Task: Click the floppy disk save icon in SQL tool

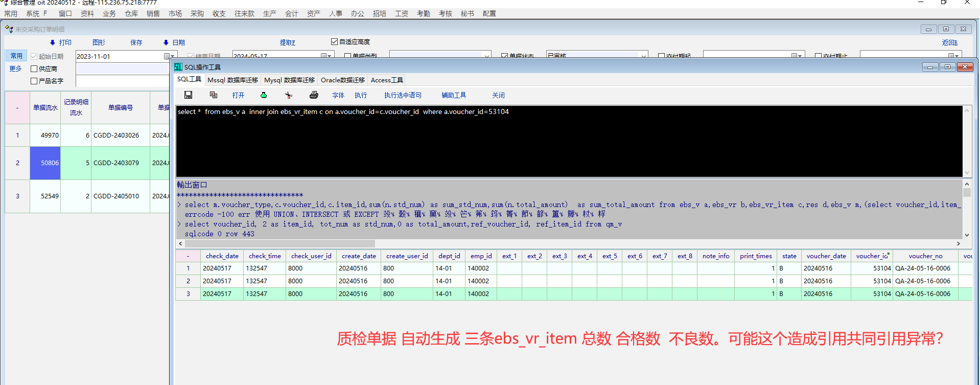Action: click(x=188, y=95)
